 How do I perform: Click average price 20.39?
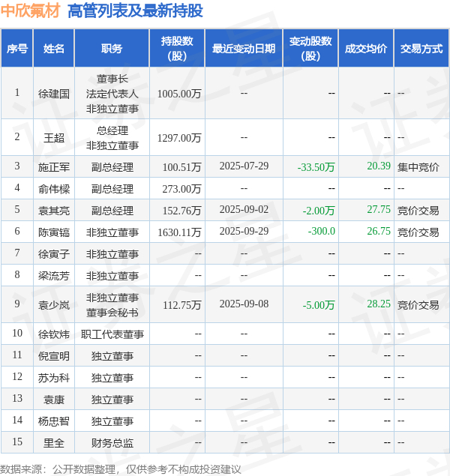[379, 166]
